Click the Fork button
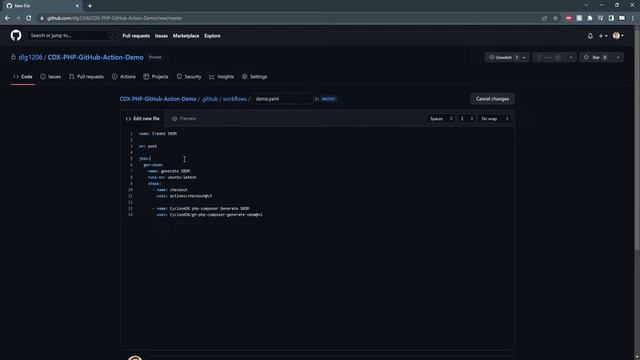The width and height of the screenshot is (640, 360). pos(549,58)
